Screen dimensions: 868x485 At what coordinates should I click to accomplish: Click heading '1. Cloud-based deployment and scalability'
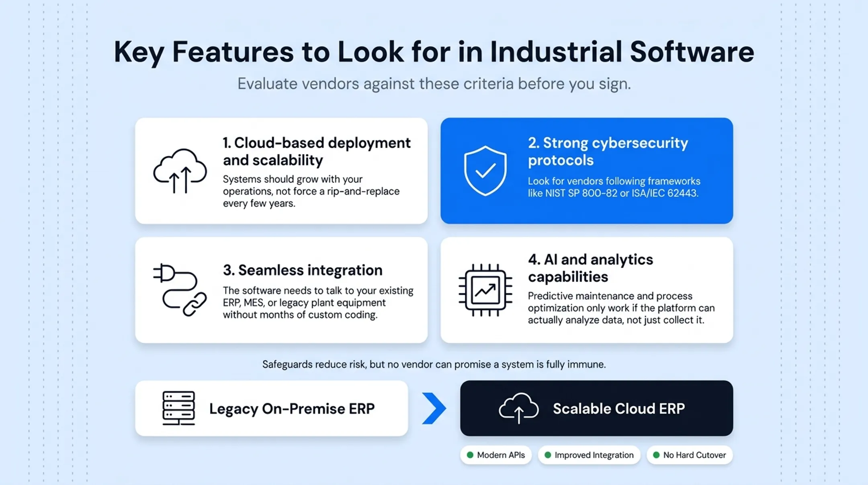(x=317, y=151)
